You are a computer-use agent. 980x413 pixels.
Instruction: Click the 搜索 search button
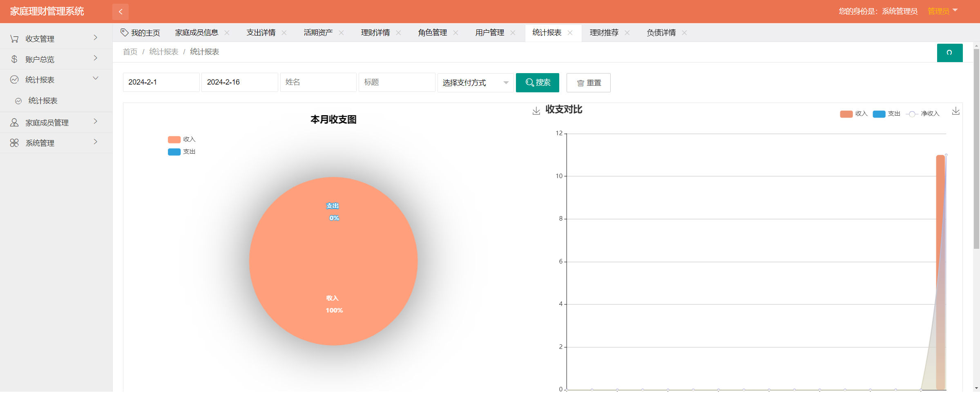(x=537, y=83)
